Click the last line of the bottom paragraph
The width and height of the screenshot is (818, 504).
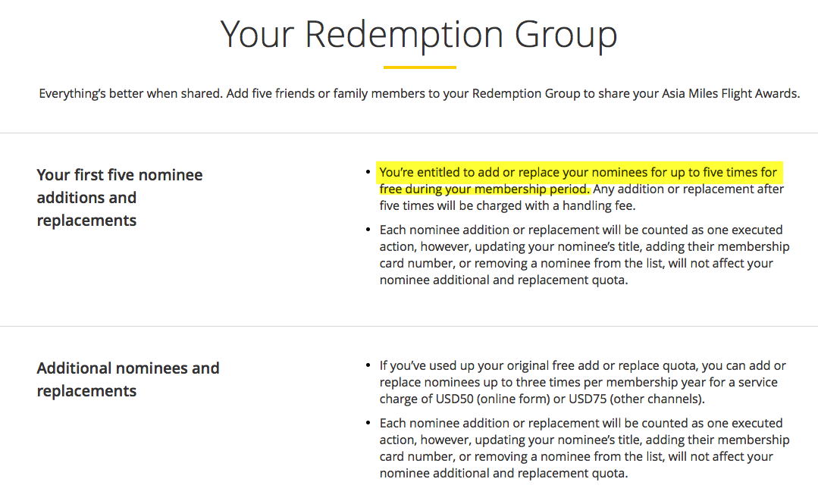pos(503,473)
